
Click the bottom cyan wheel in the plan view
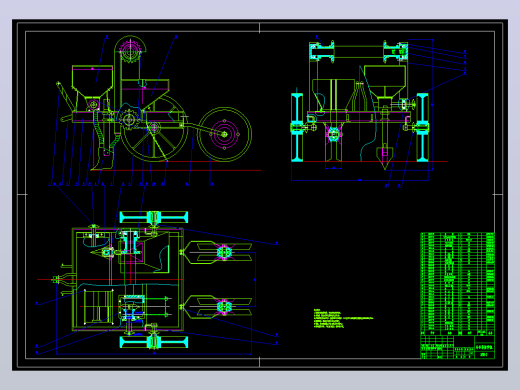pos(154,342)
